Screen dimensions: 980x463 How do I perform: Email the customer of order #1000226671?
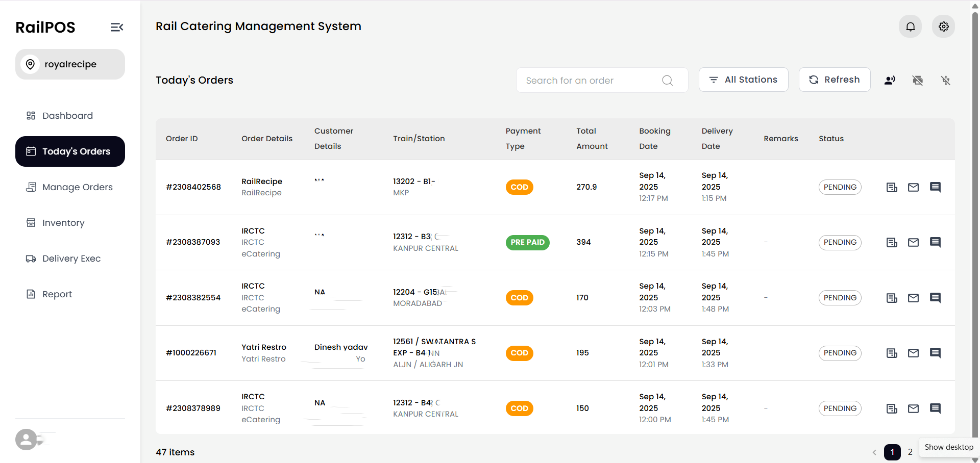click(914, 353)
